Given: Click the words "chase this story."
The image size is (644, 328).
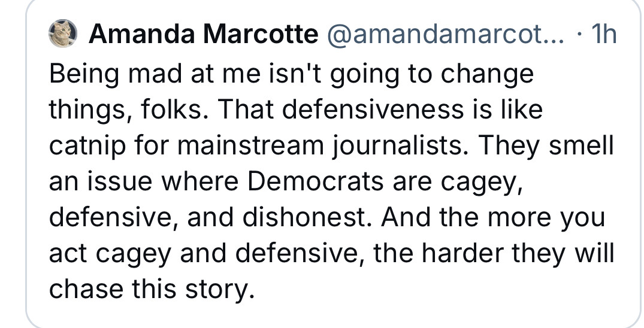Looking at the screenshot, I should 150,289.
